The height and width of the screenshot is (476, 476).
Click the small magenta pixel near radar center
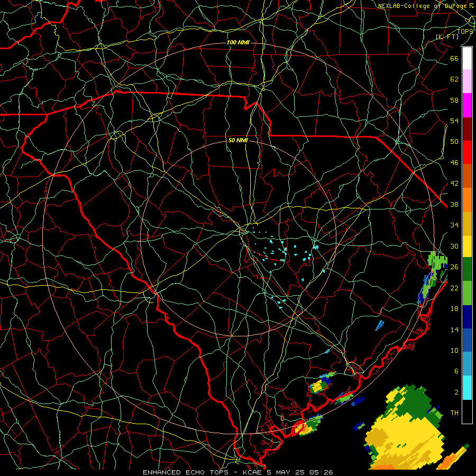pyautogui.click(x=241, y=244)
